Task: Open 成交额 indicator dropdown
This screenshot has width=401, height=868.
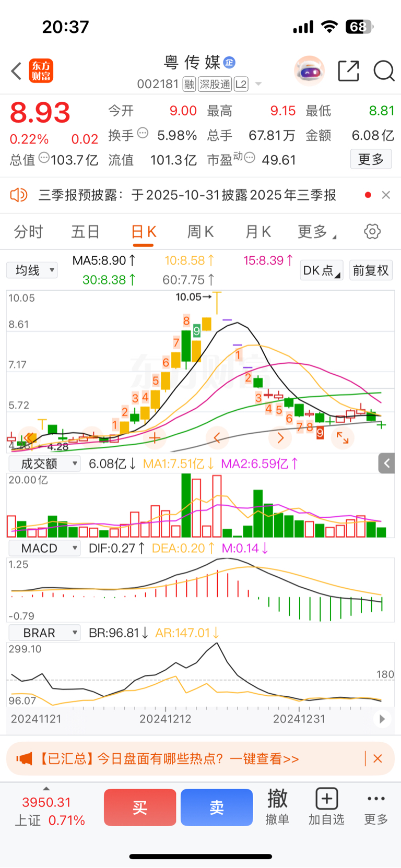Action: click(44, 463)
